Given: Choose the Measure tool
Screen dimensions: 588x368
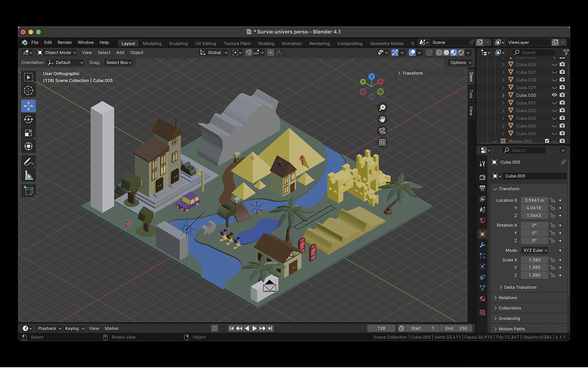Looking at the screenshot, I should (28, 176).
